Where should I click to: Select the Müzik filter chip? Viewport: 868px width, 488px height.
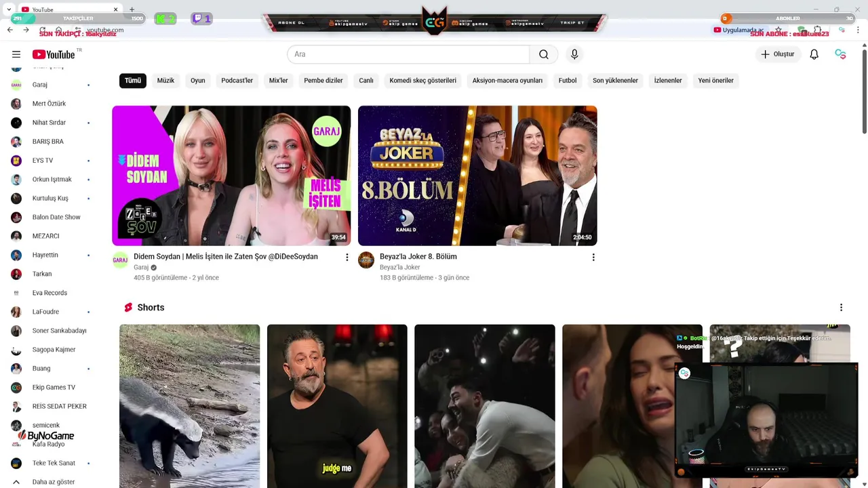click(x=165, y=81)
